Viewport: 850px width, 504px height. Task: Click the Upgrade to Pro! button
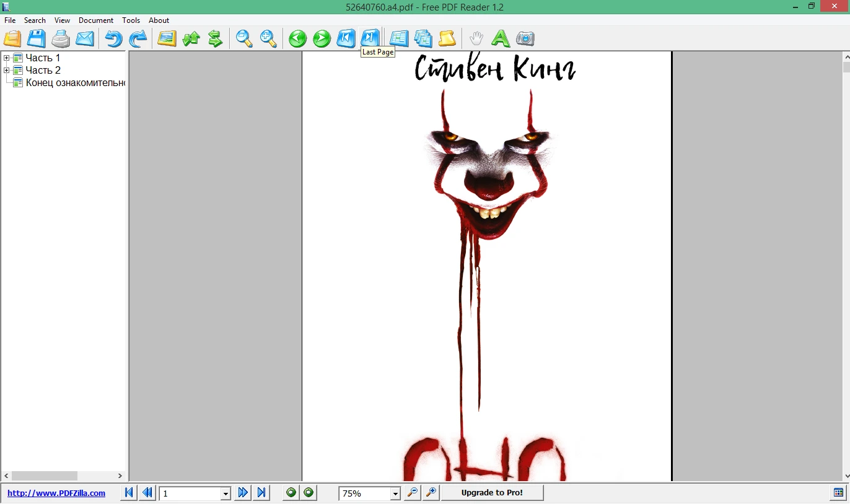click(x=492, y=493)
